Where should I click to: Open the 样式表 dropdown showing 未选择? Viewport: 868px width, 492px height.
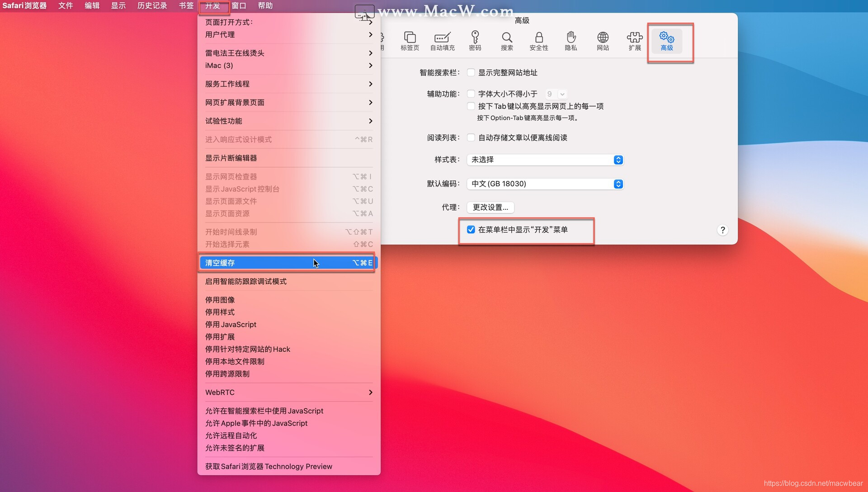pos(545,160)
